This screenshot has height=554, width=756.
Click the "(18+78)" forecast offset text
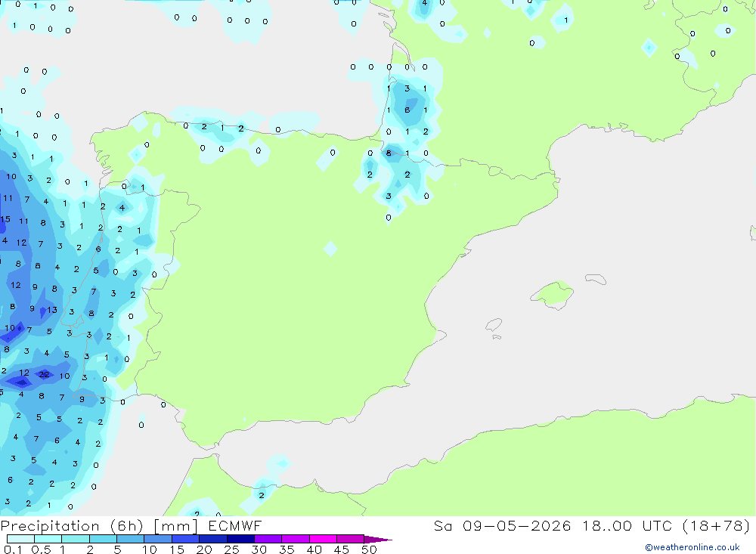pos(717,526)
